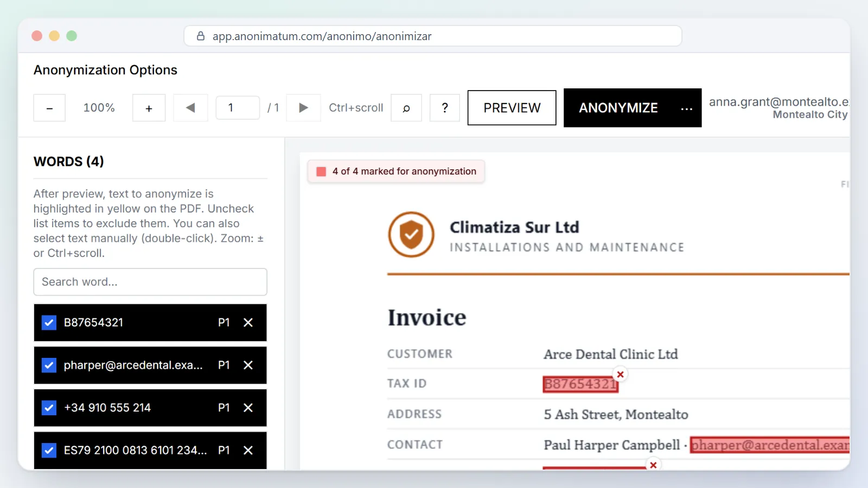
Task: Open the anna.grant account menu
Action: click(x=778, y=108)
